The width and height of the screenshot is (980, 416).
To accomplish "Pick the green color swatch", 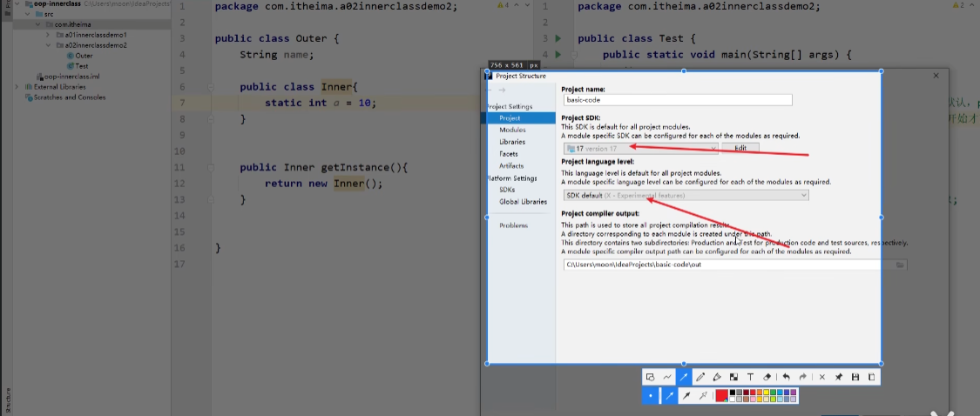I will pyautogui.click(x=774, y=393).
